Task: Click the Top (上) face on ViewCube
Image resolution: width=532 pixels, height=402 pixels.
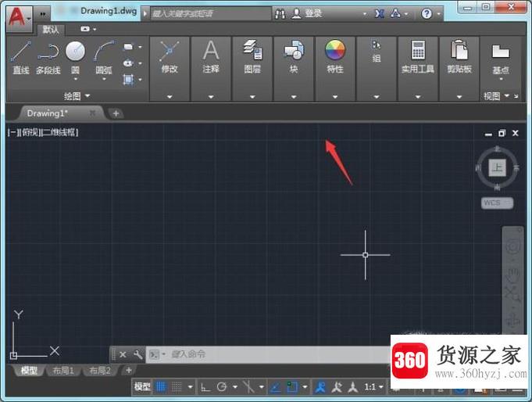Action: [x=498, y=167]
